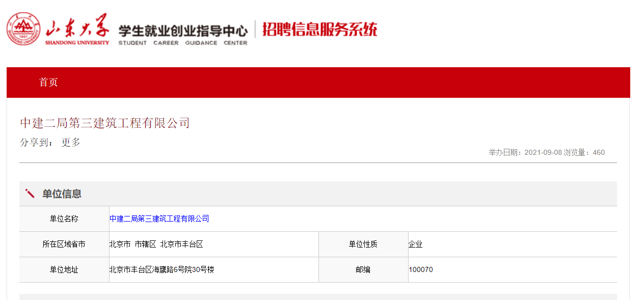Click the 单位名称 label cell
Viewport: 644px width, 300px height.
click(x=64, y=219)
